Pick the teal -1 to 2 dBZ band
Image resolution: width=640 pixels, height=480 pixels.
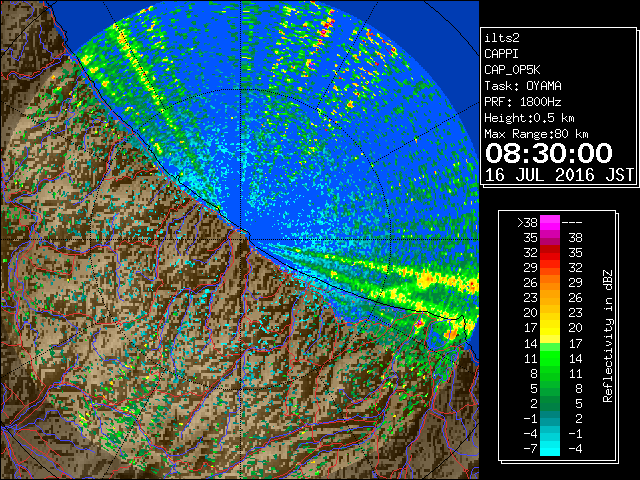[x=550, y=418]
